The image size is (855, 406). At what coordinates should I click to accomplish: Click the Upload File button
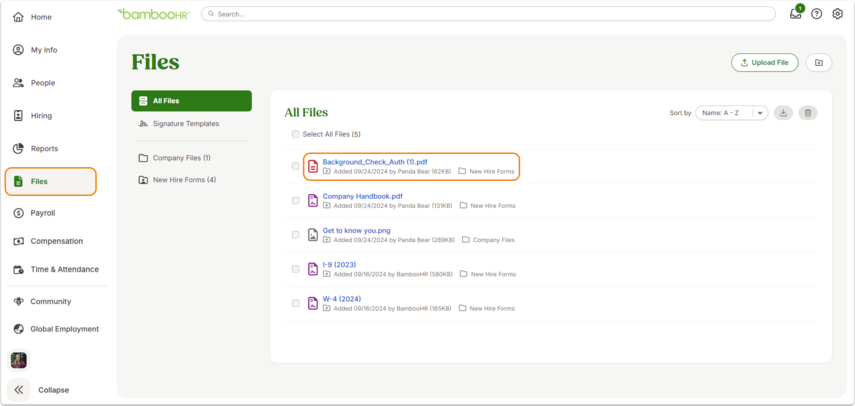[764, 63]
